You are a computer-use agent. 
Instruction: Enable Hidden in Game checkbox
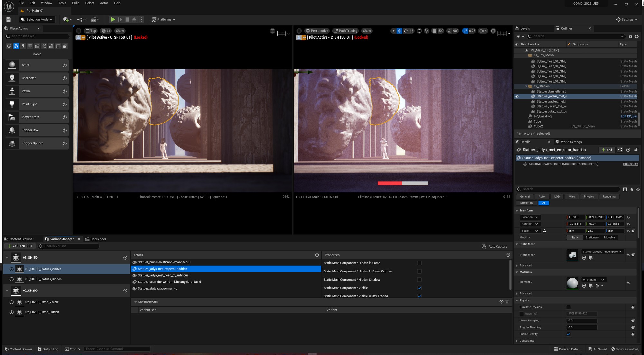pyautogui.click(x=419, y=263)
